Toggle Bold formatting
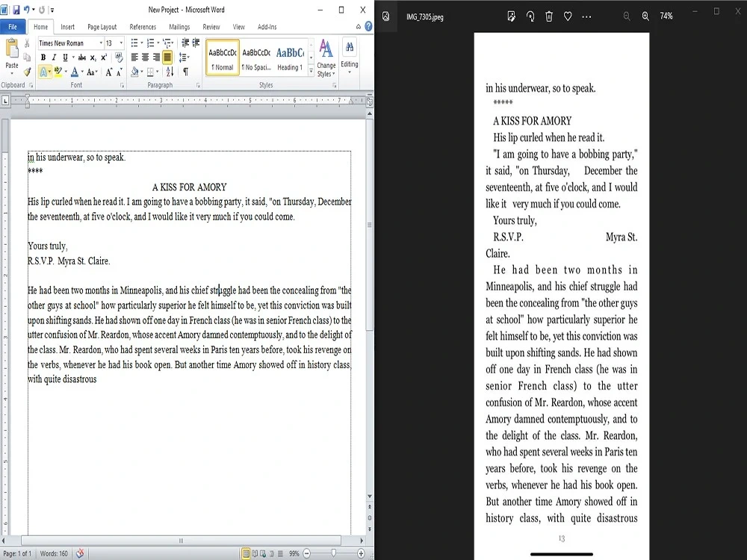The width and height of the screenshot is (747, 560). point(43,57)
